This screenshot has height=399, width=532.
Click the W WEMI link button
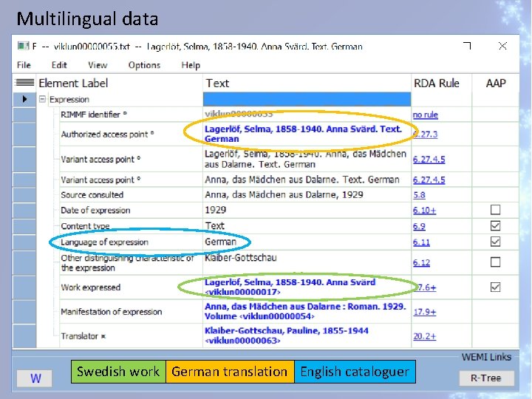click(35, 378)
